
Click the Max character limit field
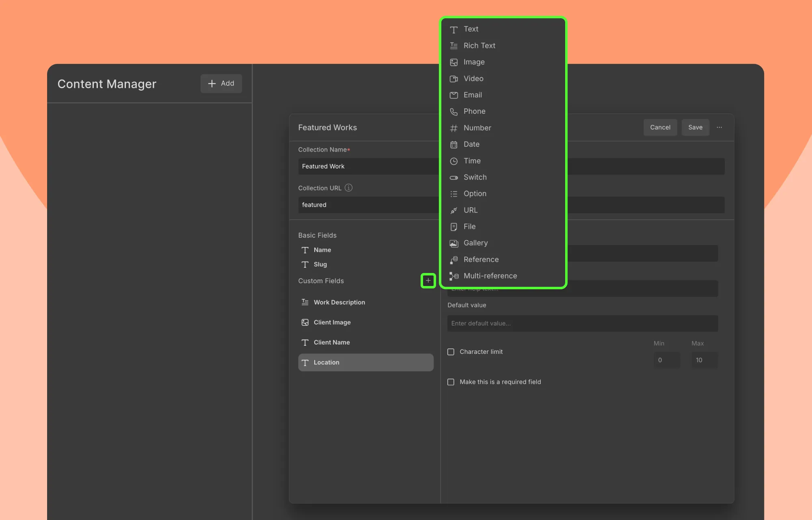tap(705, 360)
